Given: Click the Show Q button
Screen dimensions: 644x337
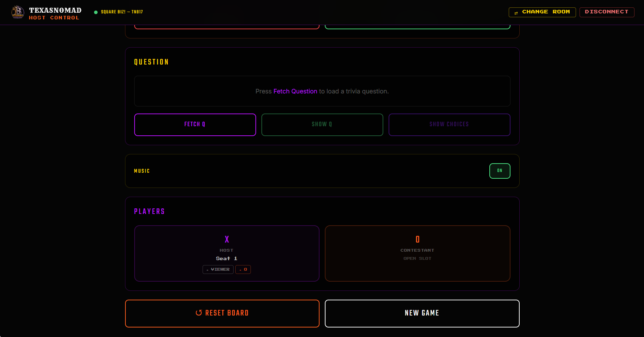Looking at the screenshot, I should tap(322, 124).
